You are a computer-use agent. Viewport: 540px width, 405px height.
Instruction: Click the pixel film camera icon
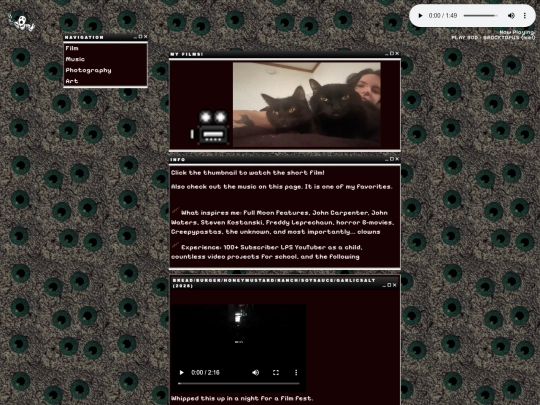click(x=210, y=127)
